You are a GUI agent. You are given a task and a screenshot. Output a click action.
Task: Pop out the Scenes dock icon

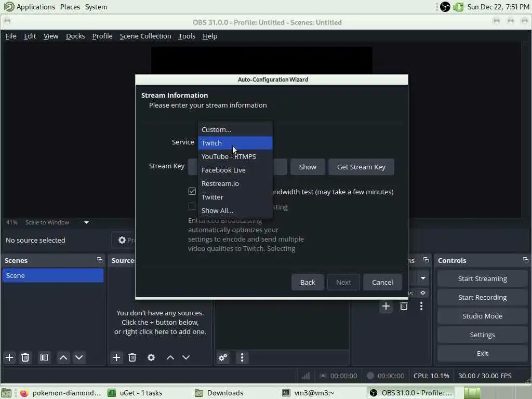pyautogui.click(x=100, y=260)
